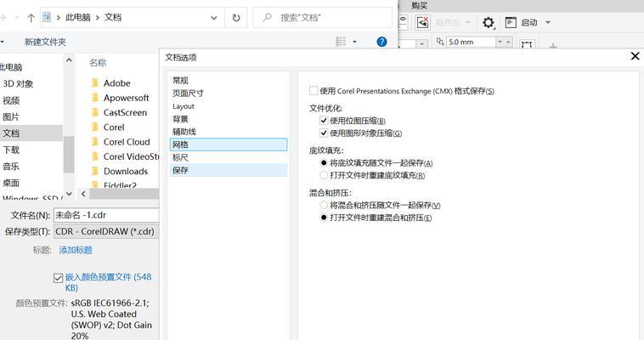Close the 文档选项 dialog with X
644x340 pixels.
pyautogui.click(x=635, y=56)
